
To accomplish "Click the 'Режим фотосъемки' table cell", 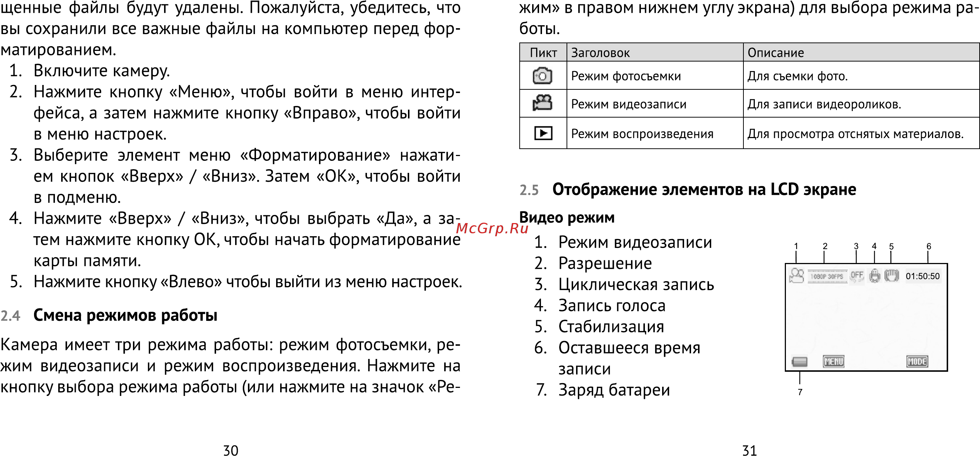I will [655, 75].
